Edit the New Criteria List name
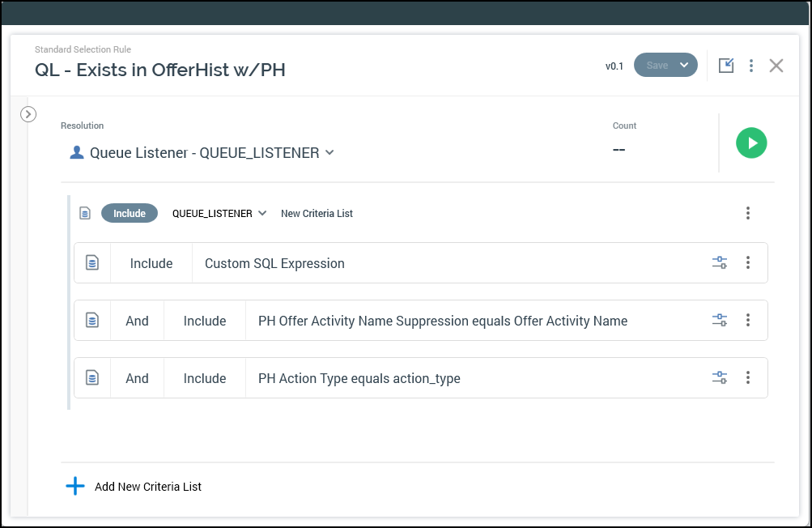The image size is (812, 528). click(x=317, y=214)
